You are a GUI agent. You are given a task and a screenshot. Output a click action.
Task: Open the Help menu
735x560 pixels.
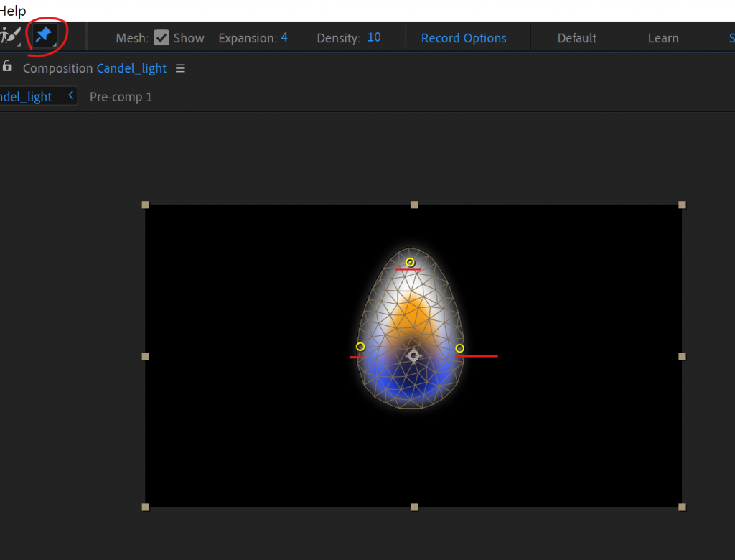13,10
